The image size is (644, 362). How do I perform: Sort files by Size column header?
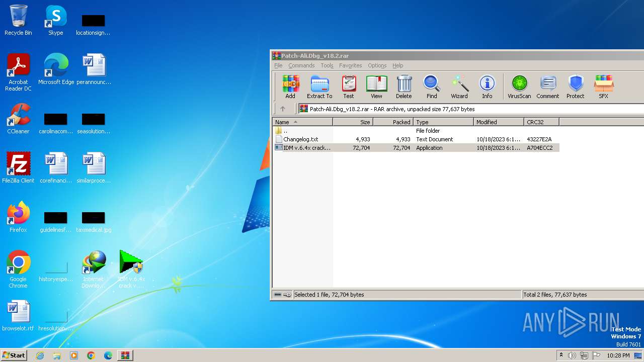pos(353,122)
